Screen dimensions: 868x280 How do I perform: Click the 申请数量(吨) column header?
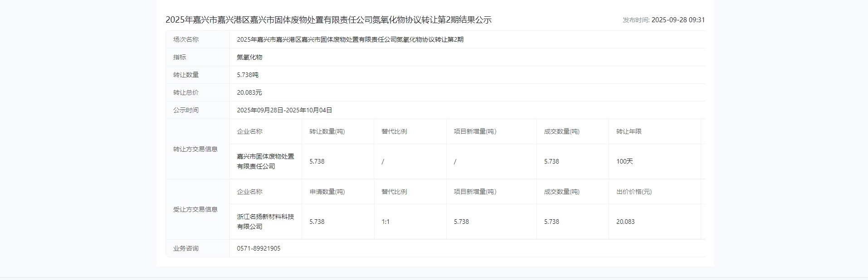(x=327, y=192)
